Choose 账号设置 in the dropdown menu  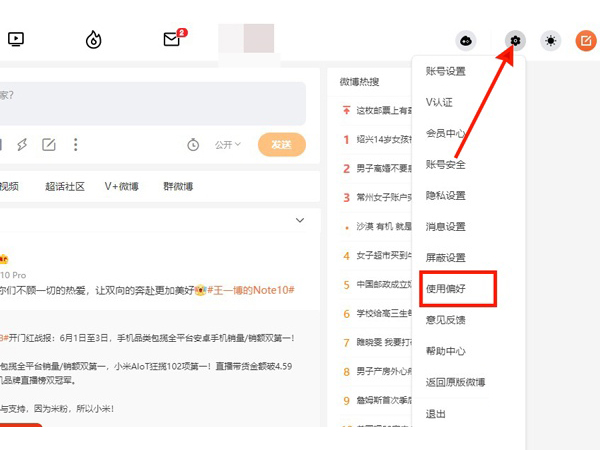coord(446,71)
